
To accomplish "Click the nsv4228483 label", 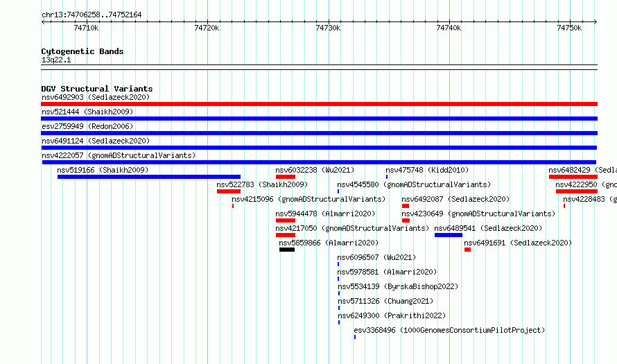I will click(x=590, y=199).
